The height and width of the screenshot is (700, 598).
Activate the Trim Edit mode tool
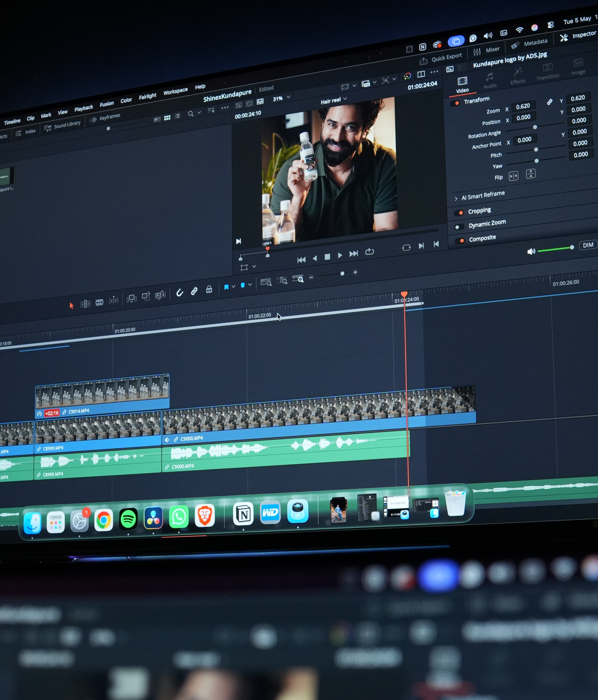(x=85, y=304)
